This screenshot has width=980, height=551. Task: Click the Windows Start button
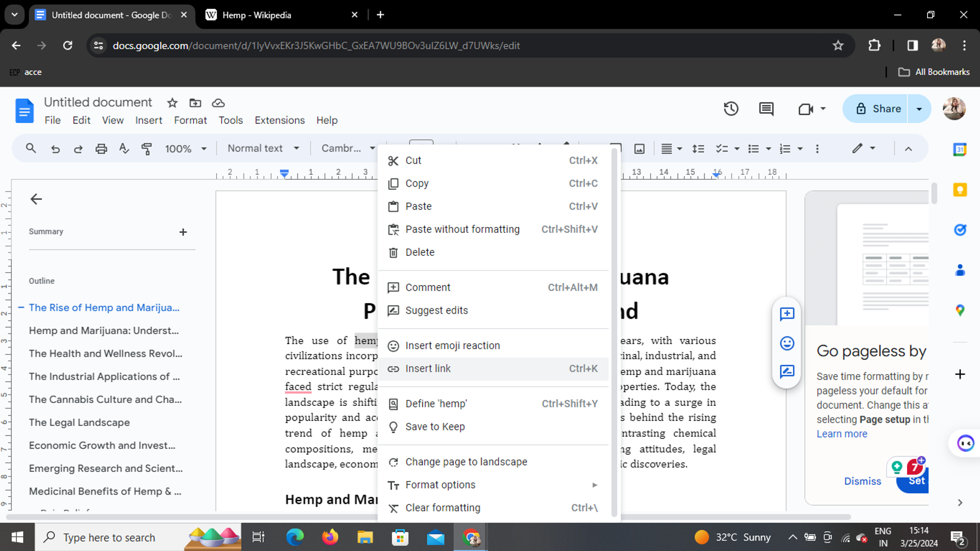point(17,537)
